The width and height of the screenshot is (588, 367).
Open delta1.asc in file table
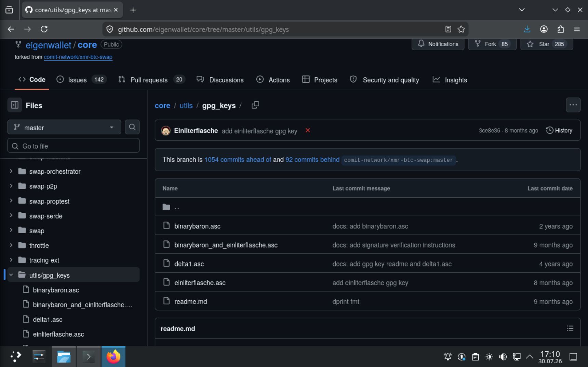point(189,264)
